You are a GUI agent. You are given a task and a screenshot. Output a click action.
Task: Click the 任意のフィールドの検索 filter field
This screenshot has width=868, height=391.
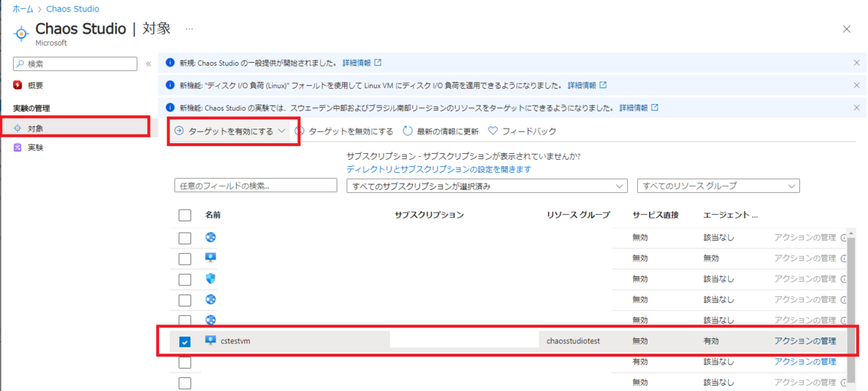click(256, 186)
